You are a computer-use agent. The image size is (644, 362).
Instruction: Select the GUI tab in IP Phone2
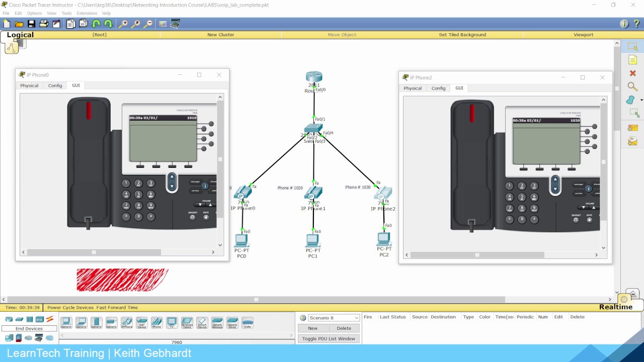[x=459, y=88]
